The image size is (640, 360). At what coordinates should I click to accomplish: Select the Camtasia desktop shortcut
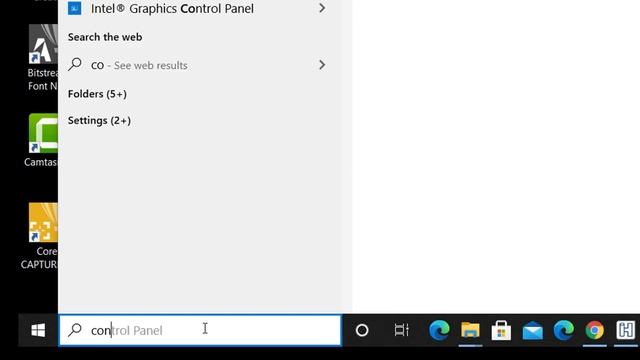click(x=41, y=140)
